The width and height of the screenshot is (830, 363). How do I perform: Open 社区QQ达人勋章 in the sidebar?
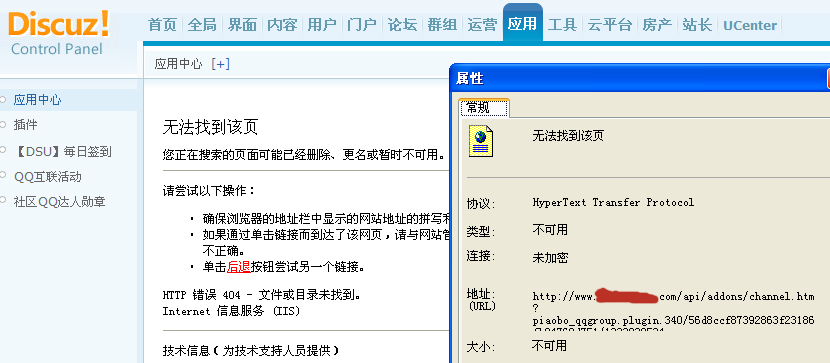click(x=59, y=202)
